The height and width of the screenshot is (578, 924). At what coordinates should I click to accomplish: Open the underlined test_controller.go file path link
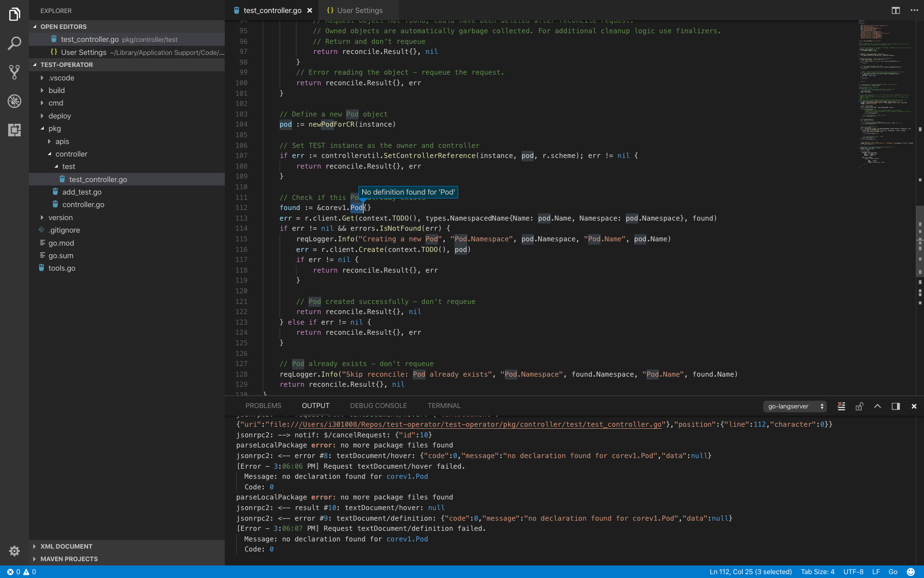[476, 424]
